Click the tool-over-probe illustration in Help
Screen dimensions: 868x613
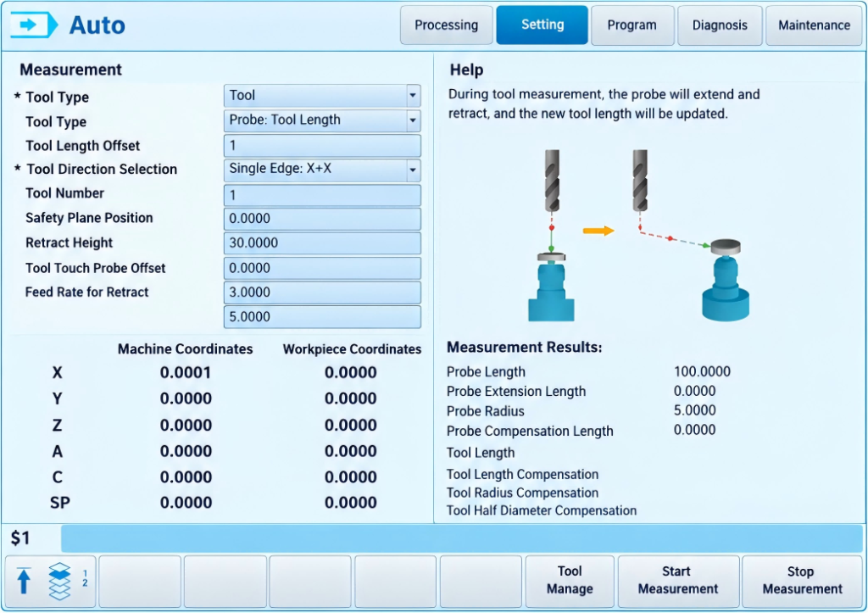click(551, 236)
